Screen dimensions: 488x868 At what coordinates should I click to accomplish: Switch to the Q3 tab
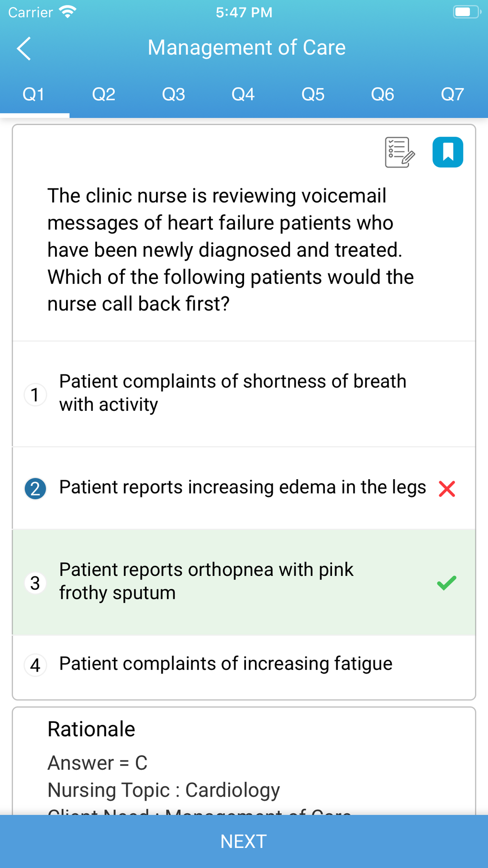click(174, 94)
